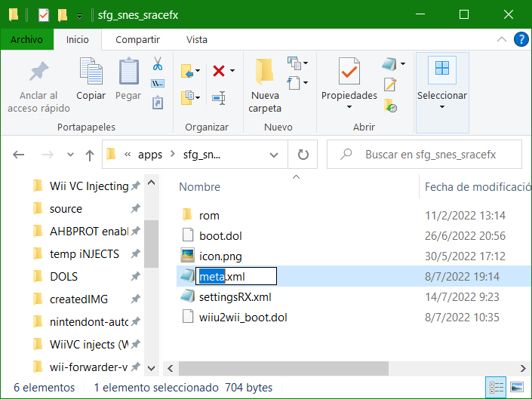Viewport: 532px width, 399px height.
Task: Click the Properties quick access icon
Action: coord(44,15)
